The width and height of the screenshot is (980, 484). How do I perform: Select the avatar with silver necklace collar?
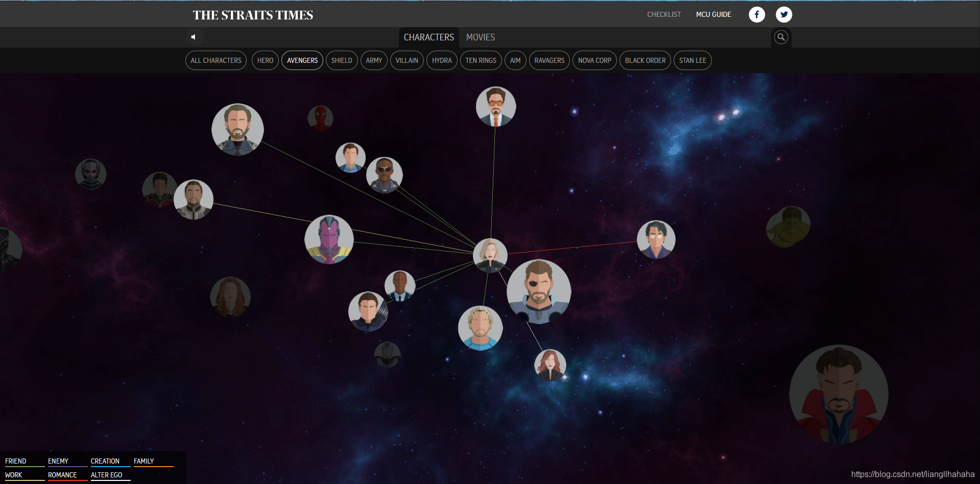pyautogui.click(x=194, y=200)
